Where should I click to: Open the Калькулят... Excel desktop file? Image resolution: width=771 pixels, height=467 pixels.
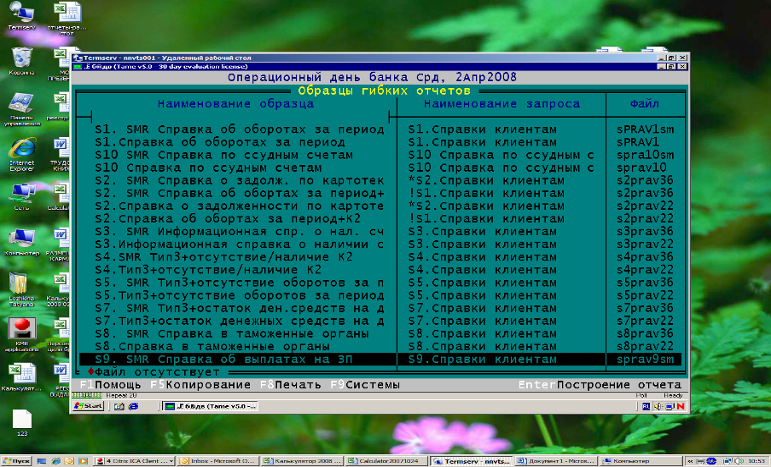coord(22,378)
